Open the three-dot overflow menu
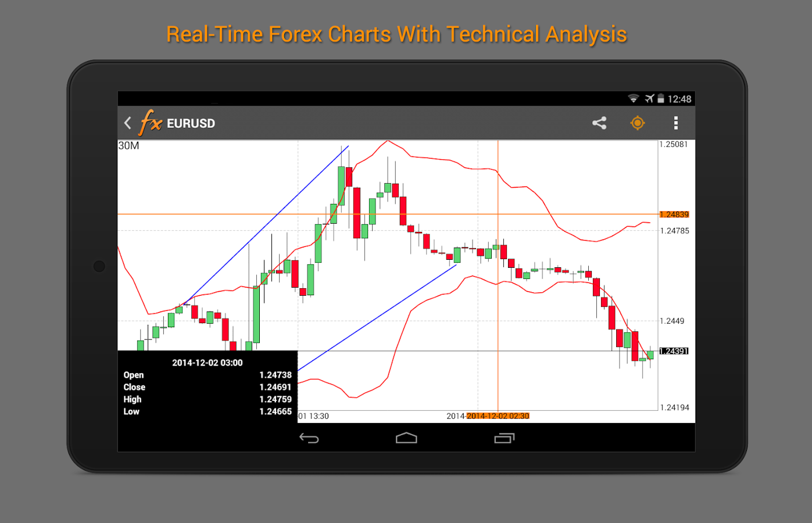Viewport: 812px width, 523px height. (675, 123)
